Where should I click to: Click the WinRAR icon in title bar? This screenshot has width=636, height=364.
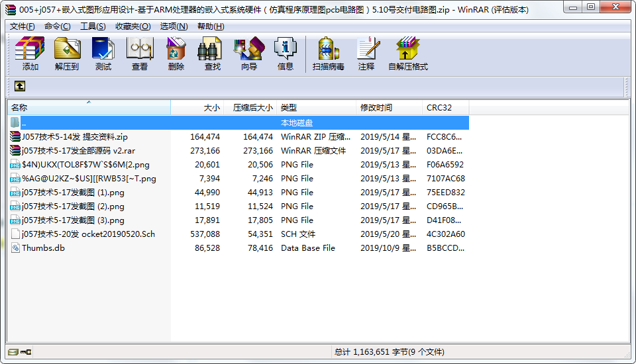point(11,9)
